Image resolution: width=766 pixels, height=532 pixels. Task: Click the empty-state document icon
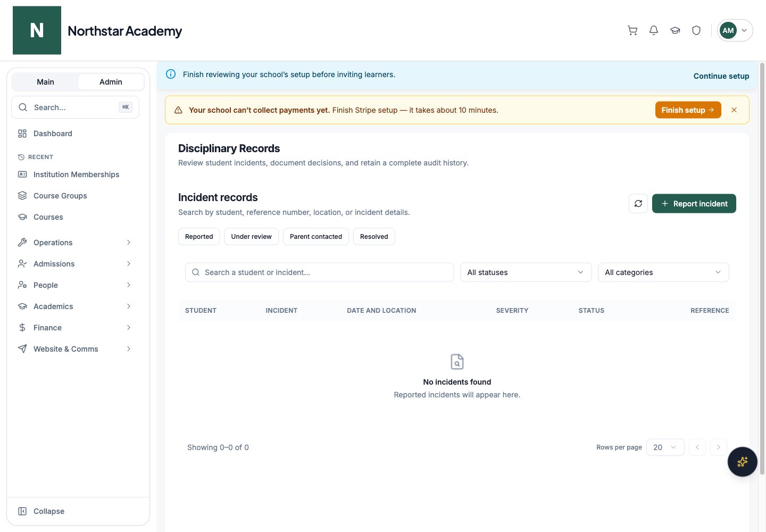(457, 362)
